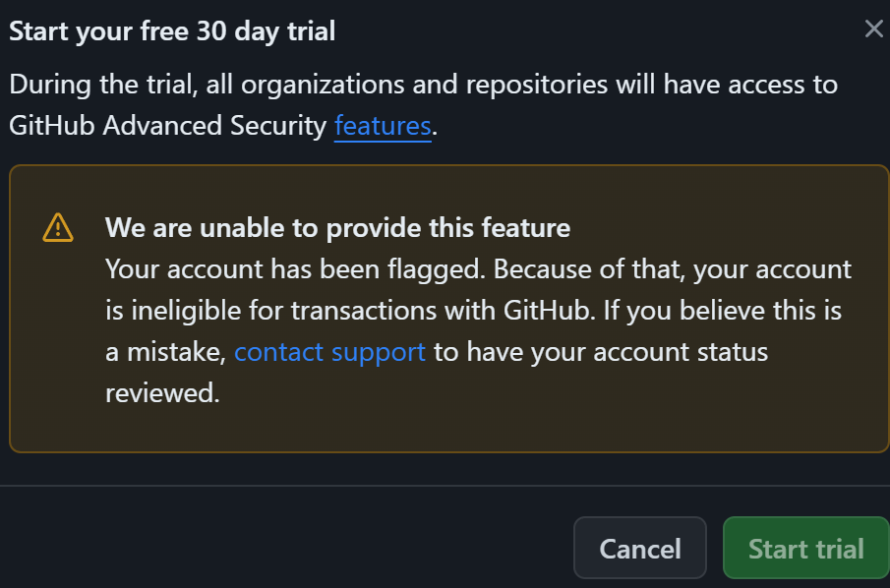Click the 'Your account has been flagged' sentence

click(296, 269)
